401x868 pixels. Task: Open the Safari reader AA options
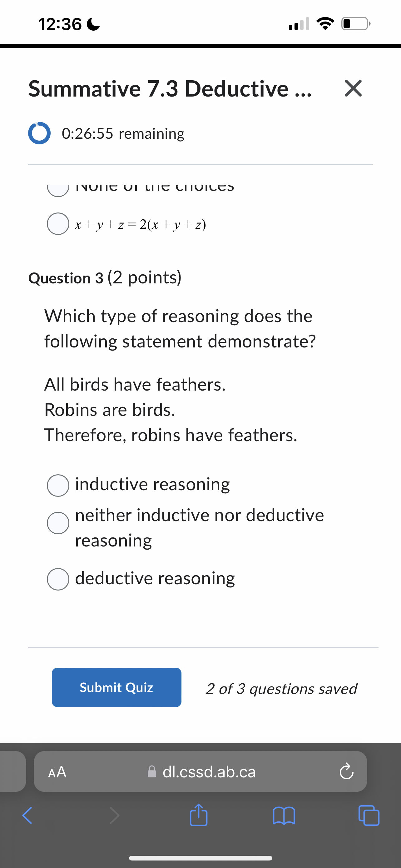click(57, 772)
